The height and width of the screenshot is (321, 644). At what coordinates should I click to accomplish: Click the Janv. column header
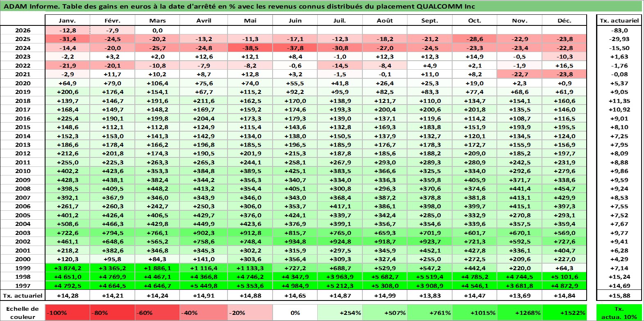[x=67, y=20]
